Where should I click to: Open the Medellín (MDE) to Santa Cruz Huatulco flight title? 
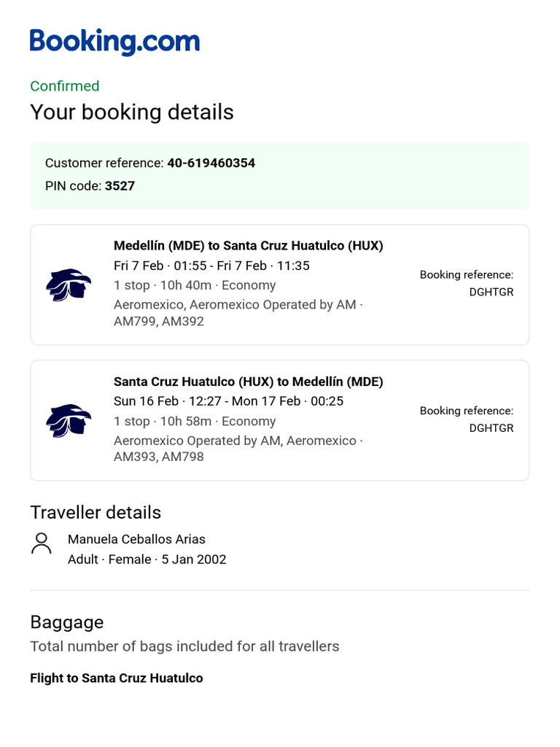[x=248, y=246]
